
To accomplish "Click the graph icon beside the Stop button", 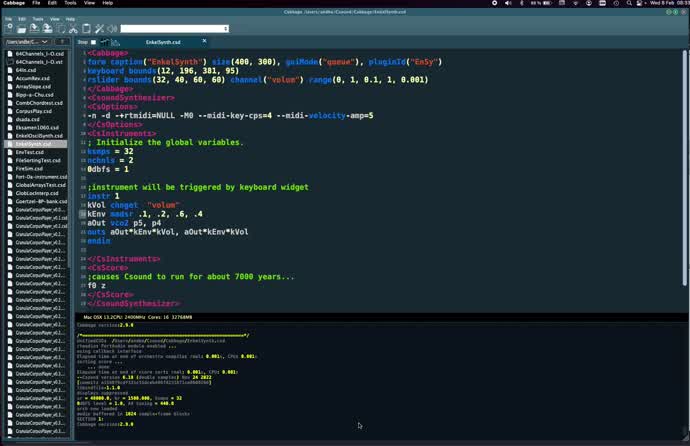I will click(x=115, y=42).
